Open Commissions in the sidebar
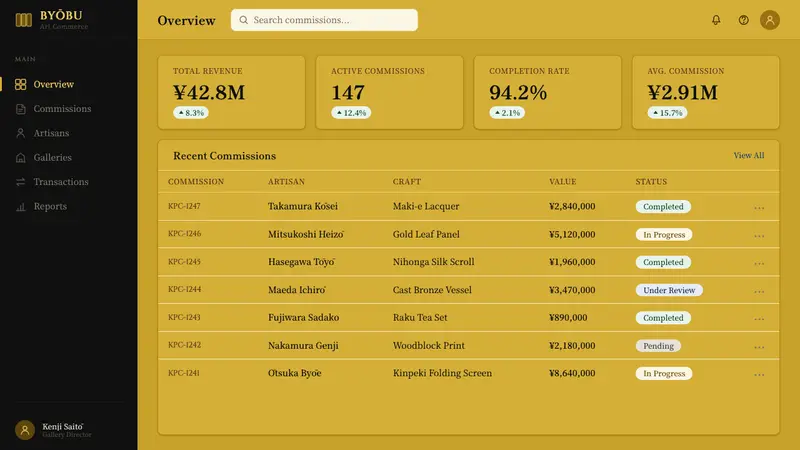 (68, 109)
